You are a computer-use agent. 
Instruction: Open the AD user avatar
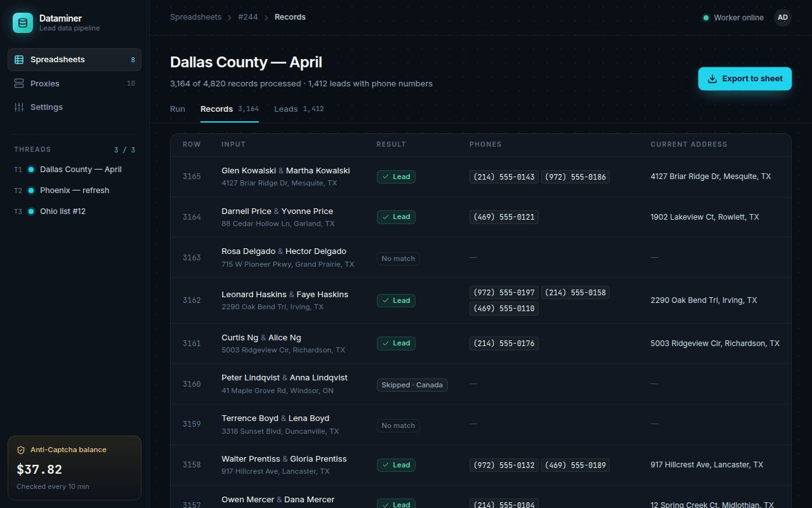click(x=783, y=18)
